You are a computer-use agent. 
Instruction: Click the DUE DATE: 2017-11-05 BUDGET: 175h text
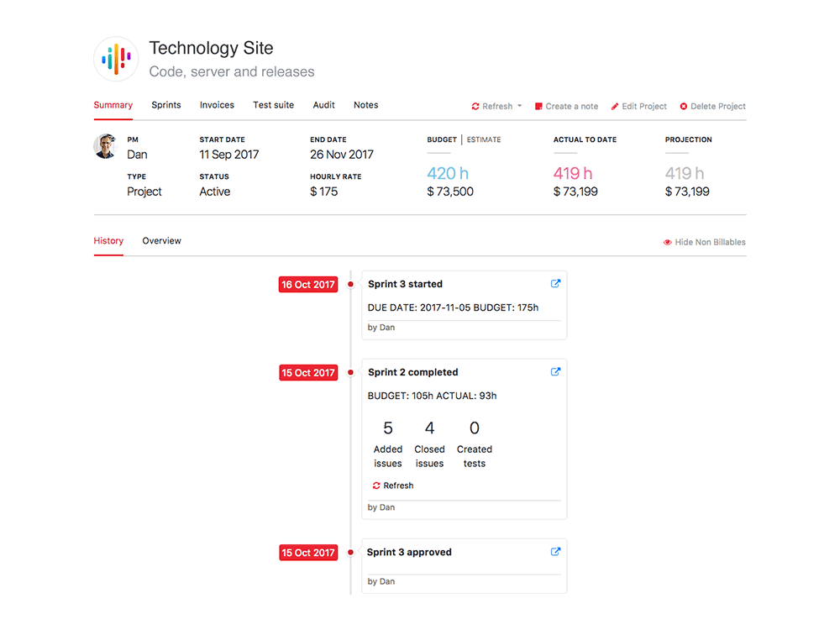453,307
